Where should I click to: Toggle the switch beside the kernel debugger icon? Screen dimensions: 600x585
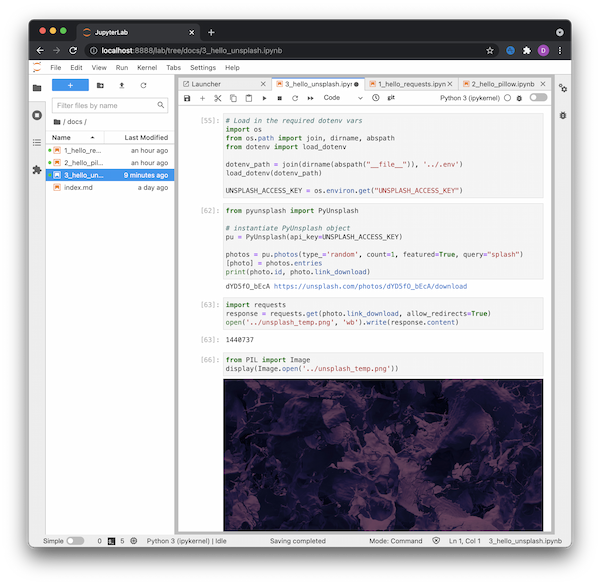[539, 98]
